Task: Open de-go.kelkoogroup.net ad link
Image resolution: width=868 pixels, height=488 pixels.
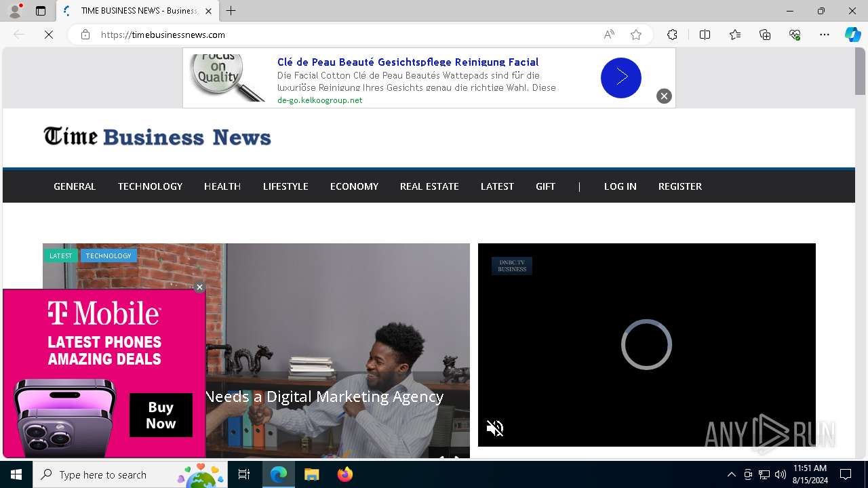Action: (x=319, y=100)
